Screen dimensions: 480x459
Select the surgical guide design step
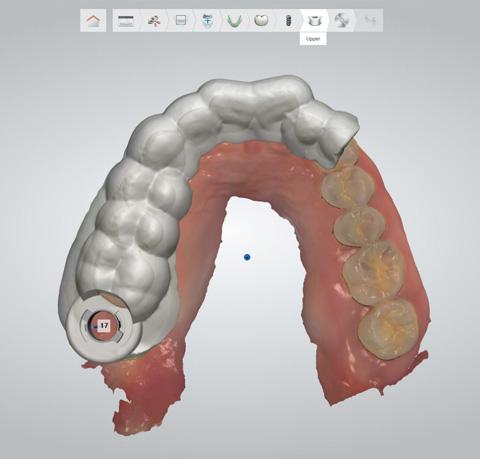click(314, 21)
